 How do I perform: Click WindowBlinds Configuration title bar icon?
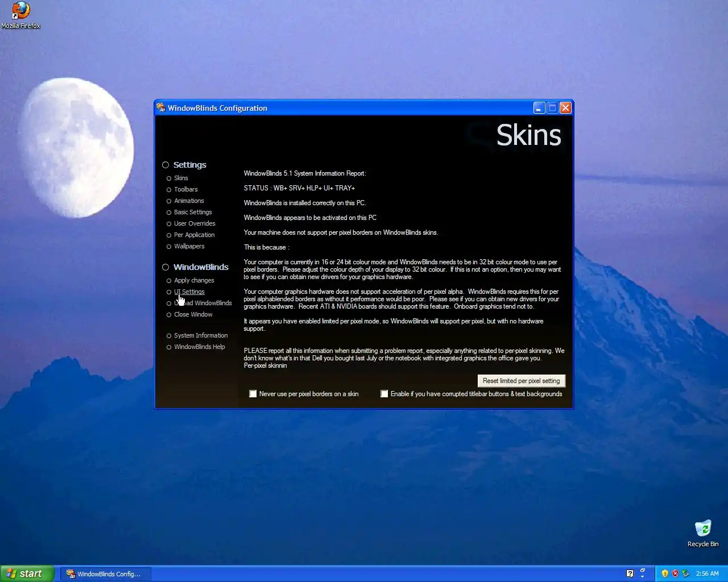pos(161,107)
